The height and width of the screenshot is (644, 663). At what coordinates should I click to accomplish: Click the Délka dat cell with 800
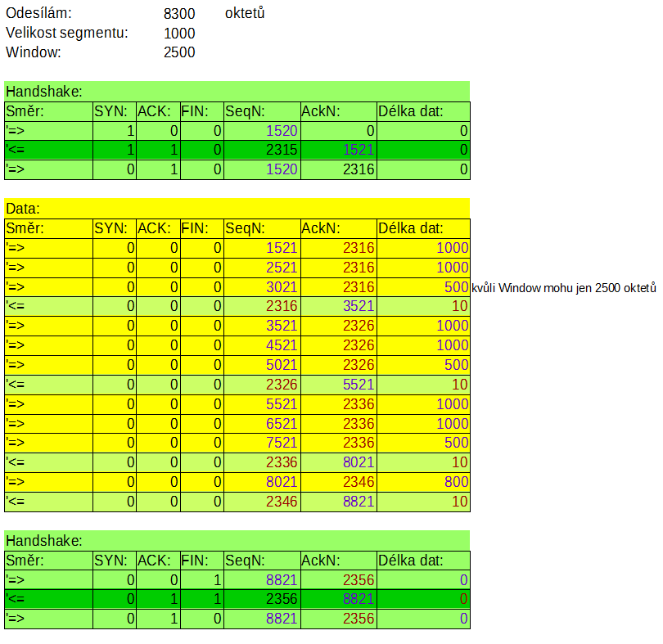tap(423, 483)
